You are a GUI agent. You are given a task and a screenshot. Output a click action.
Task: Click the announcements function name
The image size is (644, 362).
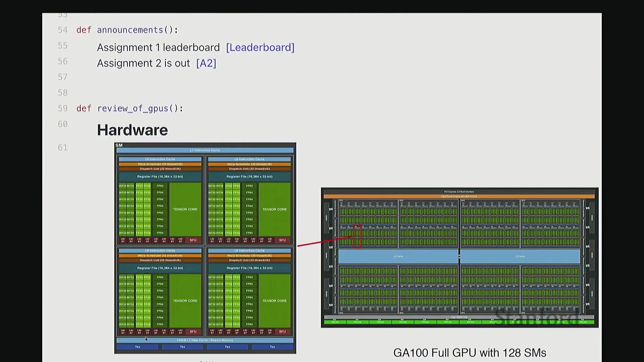[x=130, y=30]
